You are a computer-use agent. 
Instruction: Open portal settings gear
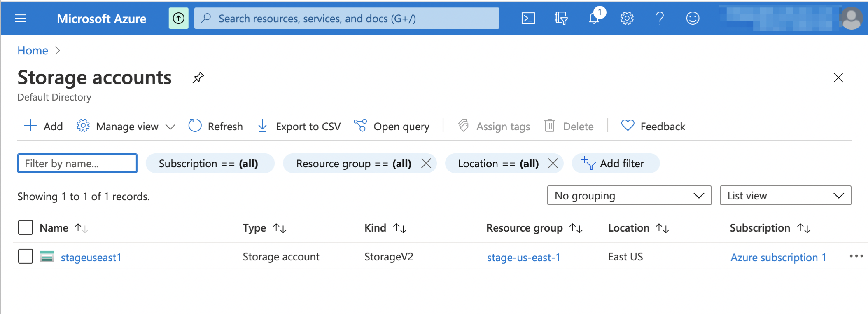pos(627,18)
